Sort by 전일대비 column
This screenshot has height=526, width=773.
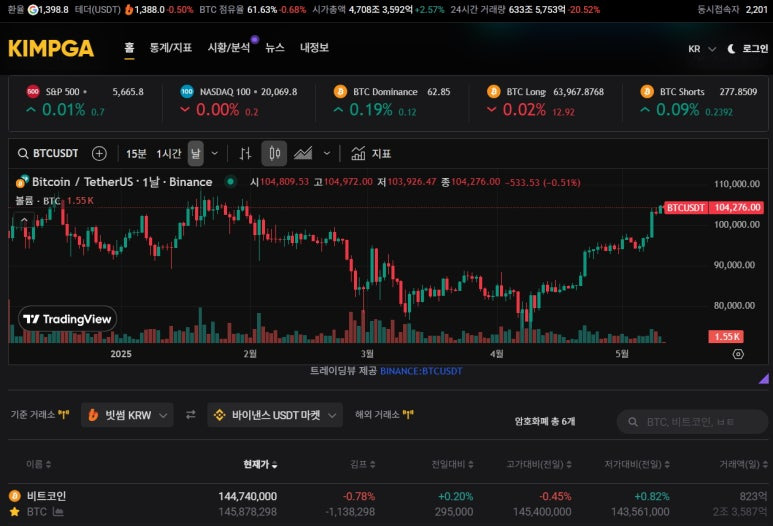click(x=453, y=464)
